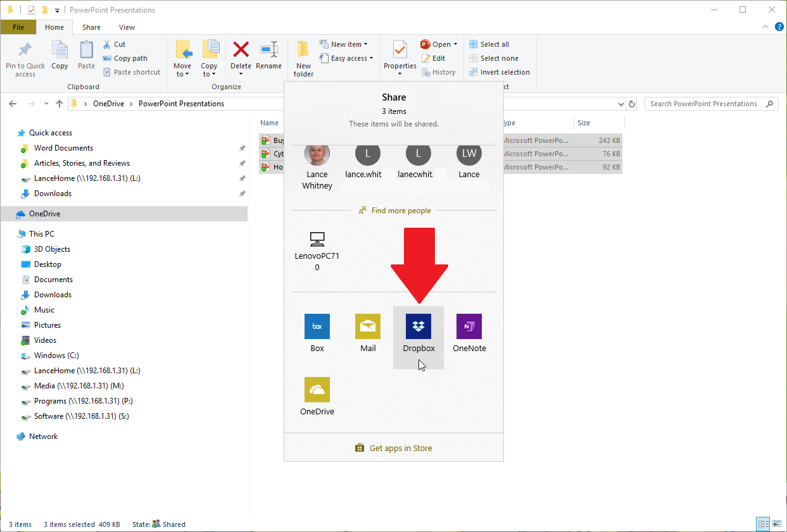Click the Cut command
Viewport: 787px width, 532px height.
(x=115, y=44)
